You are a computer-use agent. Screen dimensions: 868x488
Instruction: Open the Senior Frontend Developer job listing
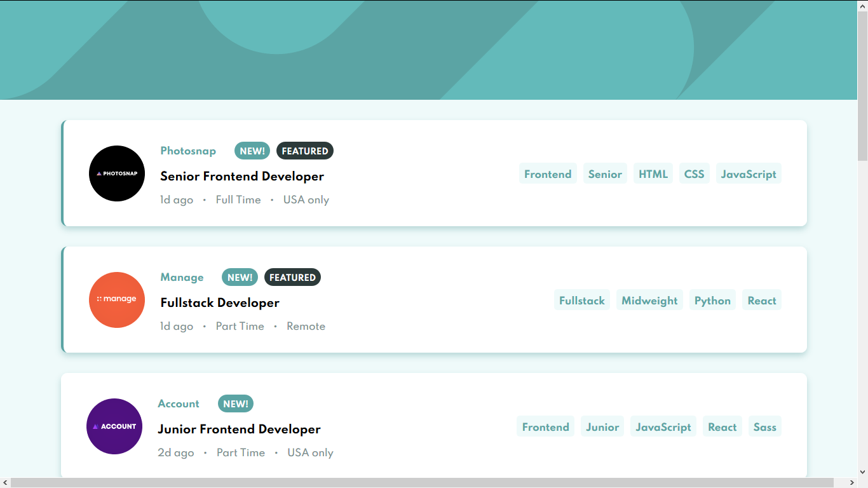(x=242, y=176)
